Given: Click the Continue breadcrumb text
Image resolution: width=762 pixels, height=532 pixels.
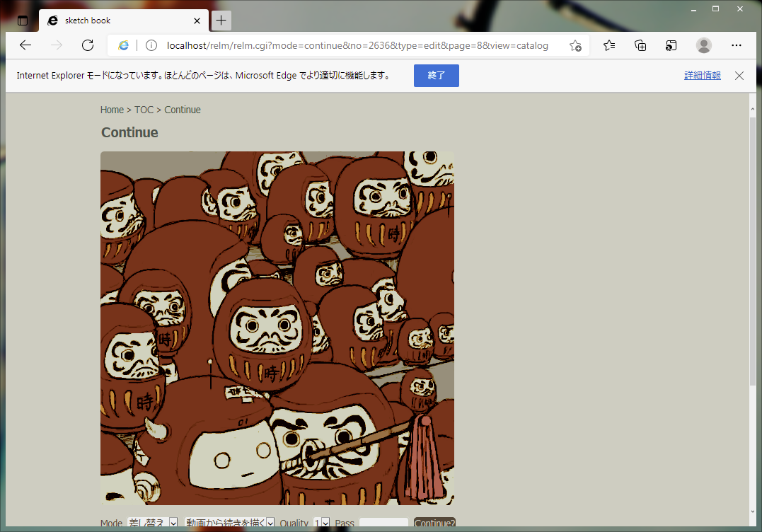Looking at the screenshot, I should point(183,110).
